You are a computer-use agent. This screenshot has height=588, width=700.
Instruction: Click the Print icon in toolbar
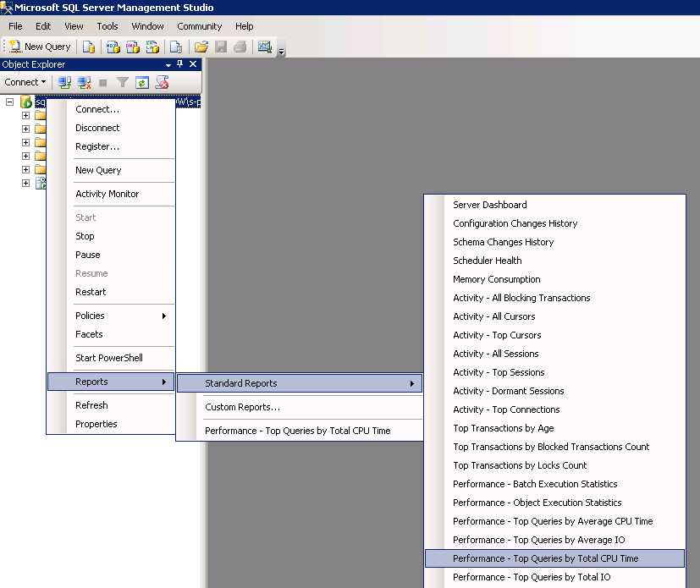pyautogui.click(x=240, y=47)
